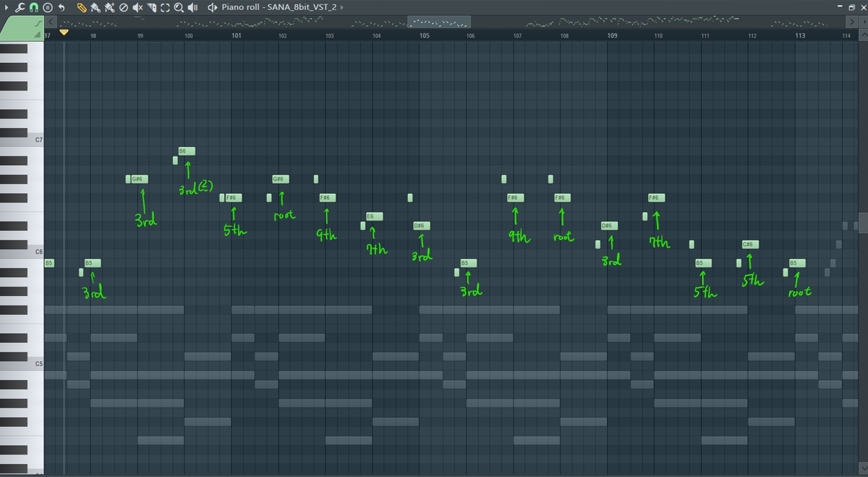Select the Paint drum sequence tool
Screen dimensions: 868x477
point(110,7)
